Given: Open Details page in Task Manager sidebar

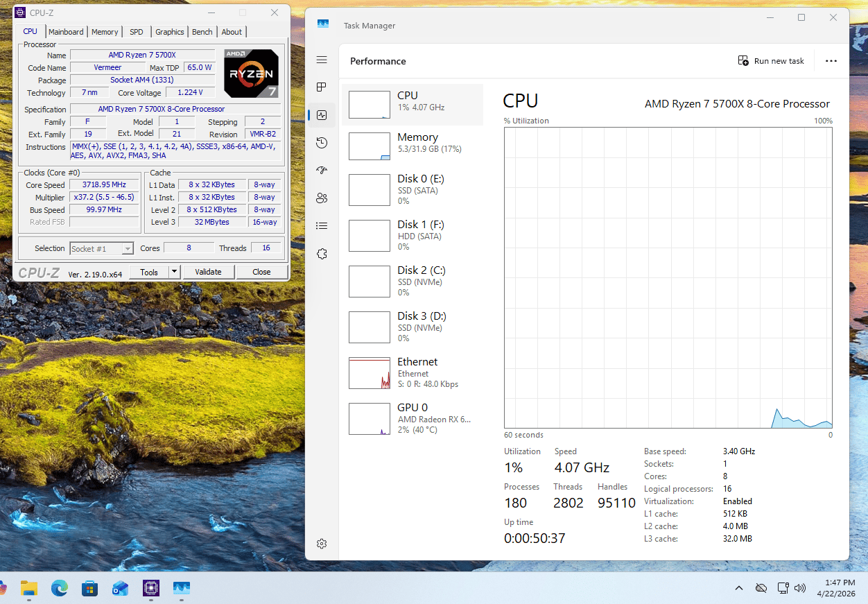Looking at the screenshot, I should coord(322,226).
